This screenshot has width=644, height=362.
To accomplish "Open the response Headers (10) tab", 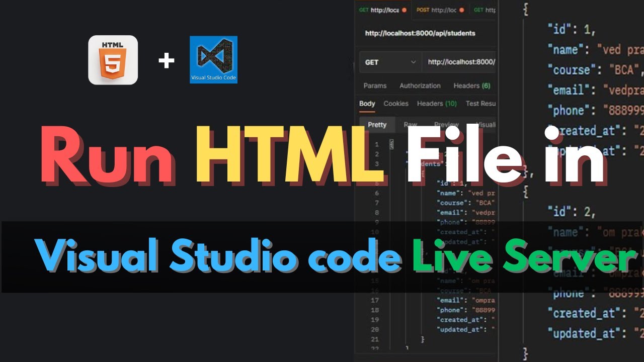I will pyautogui.click(x=437, y=104).
